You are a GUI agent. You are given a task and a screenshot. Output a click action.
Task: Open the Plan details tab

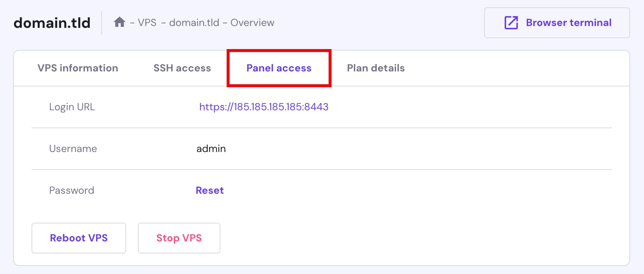coord(376,68)
